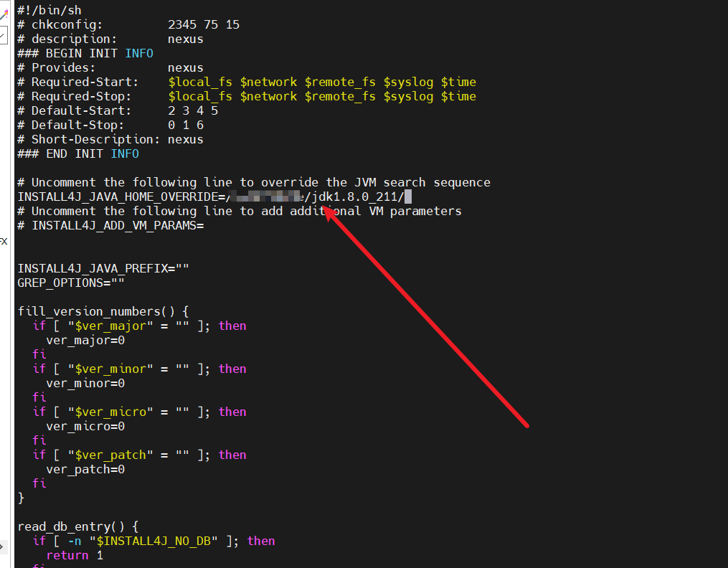
Task: Place cursor at end of jdk1.8.0_211/ path
Action: coord(407,197)
